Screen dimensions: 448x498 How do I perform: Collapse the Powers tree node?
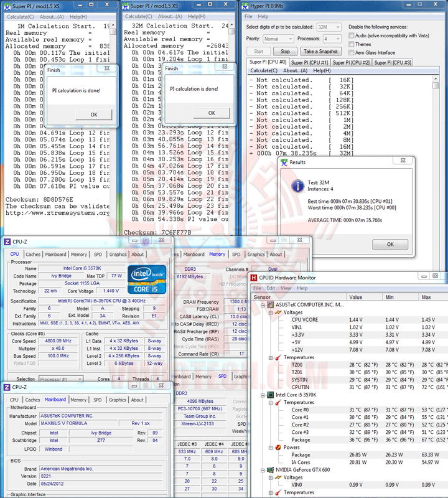click(271, 448)
